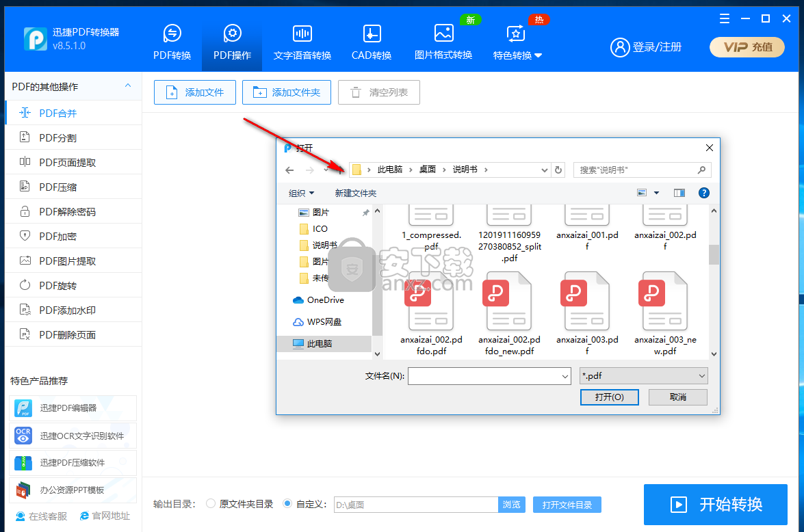Select file 1_compressed.pdf
The height and width of the screenshot is (532, 804).
tap(431, 229)
